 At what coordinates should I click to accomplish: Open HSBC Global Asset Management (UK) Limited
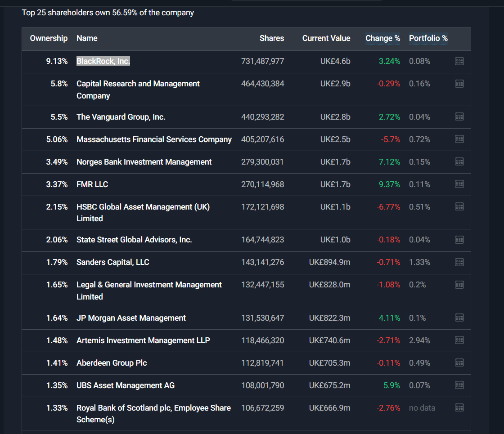click(x=143, y=212)
